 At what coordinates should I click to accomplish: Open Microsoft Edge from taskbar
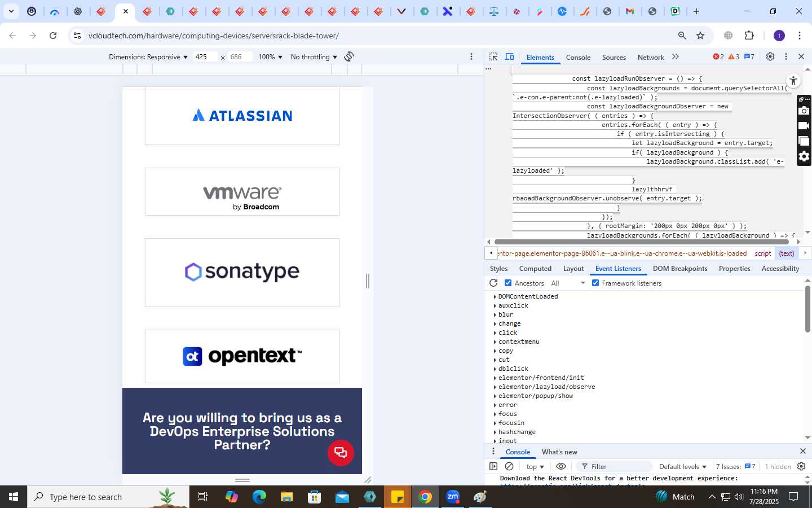click(x=259, y=497)
